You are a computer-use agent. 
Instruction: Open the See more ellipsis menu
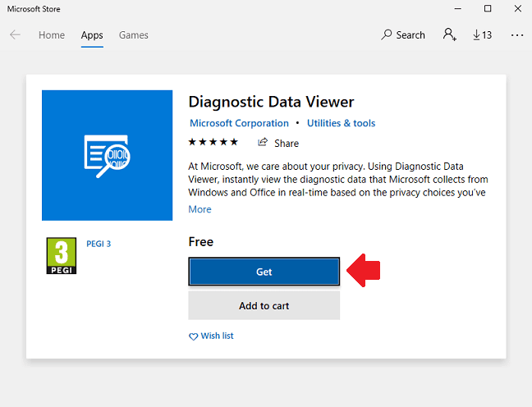click(517, 35)
